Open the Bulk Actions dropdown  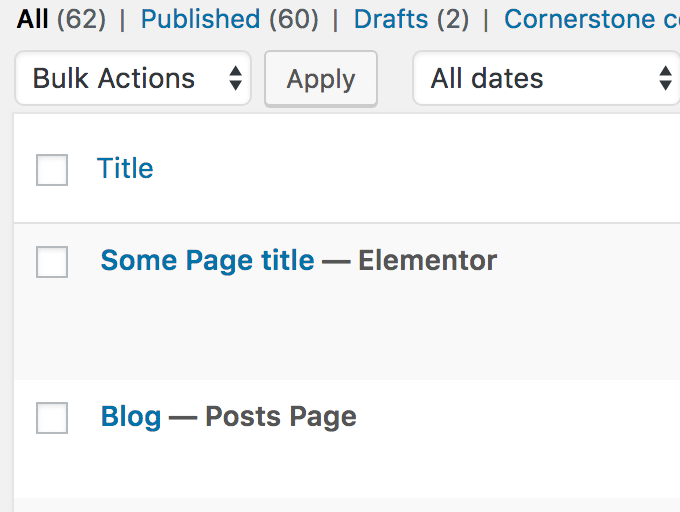(133, 78)
